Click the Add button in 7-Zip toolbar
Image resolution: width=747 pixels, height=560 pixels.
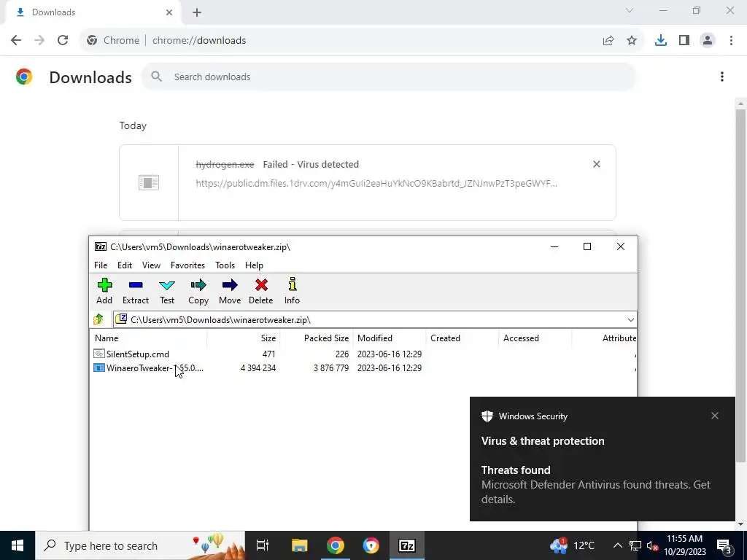(x=104, y=291)
